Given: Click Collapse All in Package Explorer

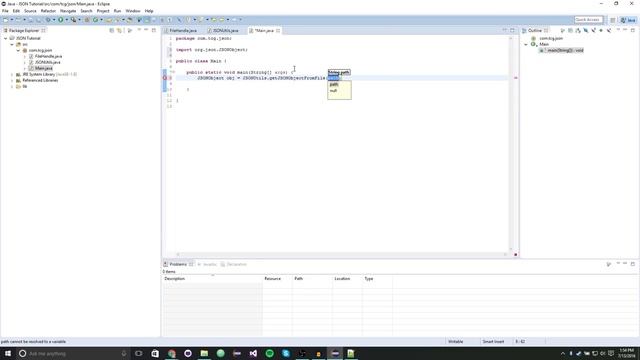Looking at the screenshot, I should point(111,30).
